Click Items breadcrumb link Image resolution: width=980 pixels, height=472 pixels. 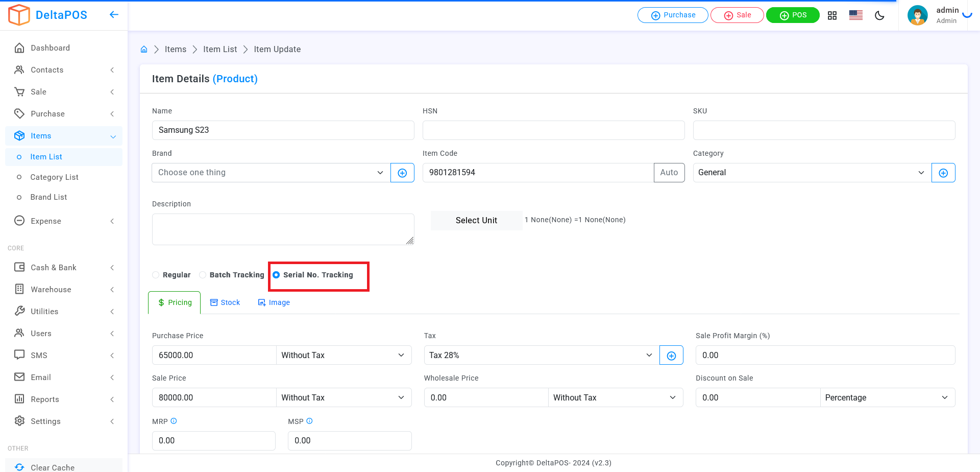(x=176, y=50)
